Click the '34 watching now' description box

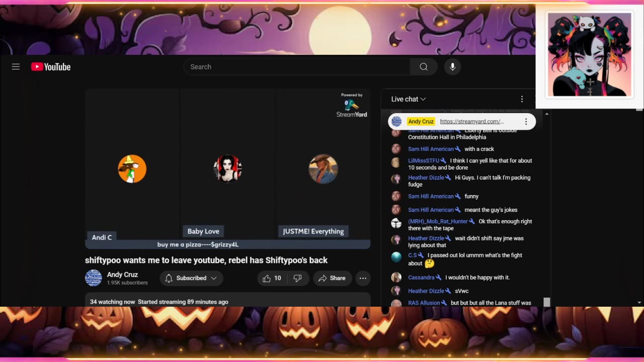click(x=228, y=300)
